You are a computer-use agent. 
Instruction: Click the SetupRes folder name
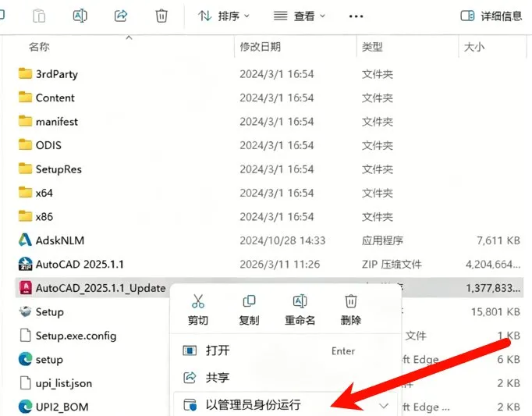tap(59, 169)
